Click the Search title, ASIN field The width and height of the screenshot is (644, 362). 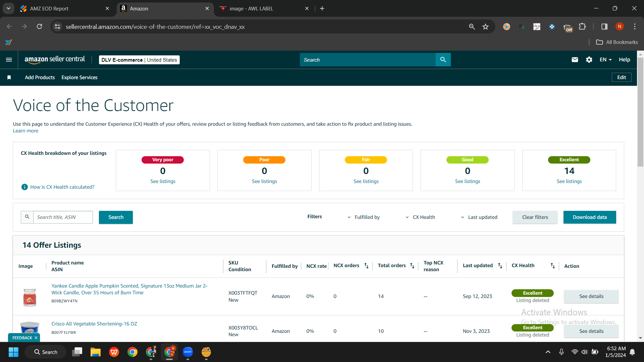pyautogui.click(x=63, y=217)
